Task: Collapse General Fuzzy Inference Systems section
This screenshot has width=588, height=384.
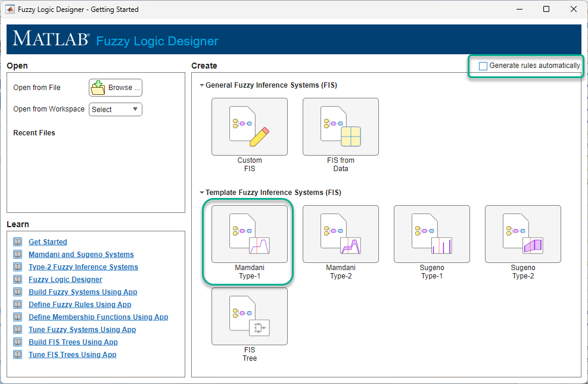Action: [x=202, y=85]
